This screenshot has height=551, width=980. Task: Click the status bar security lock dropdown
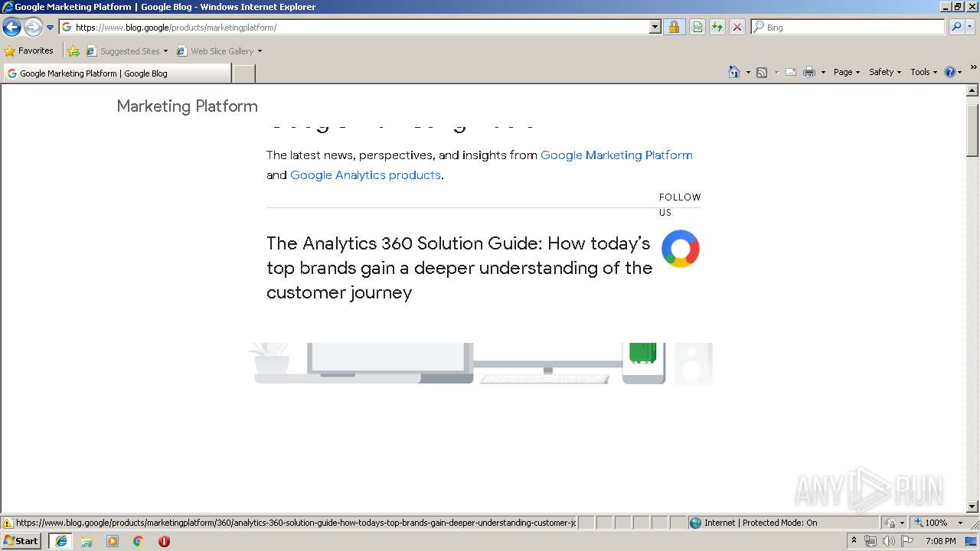pos(895,523)
